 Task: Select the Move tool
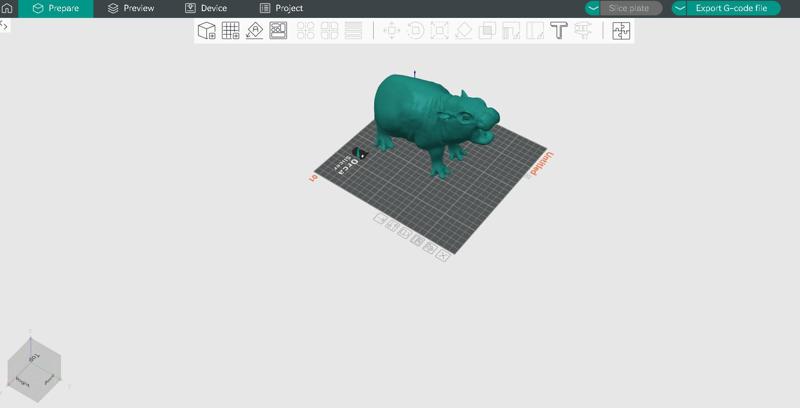tap(391, 31)
